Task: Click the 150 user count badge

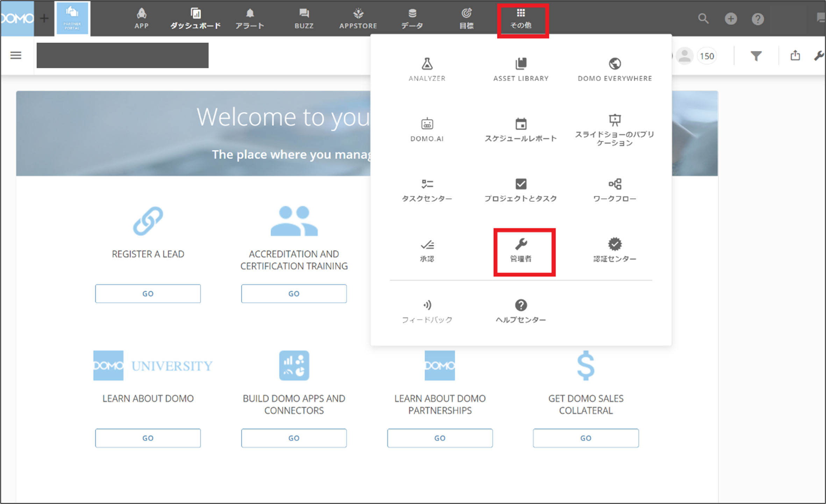Action: pyautogui.click(x=707, y=56)
